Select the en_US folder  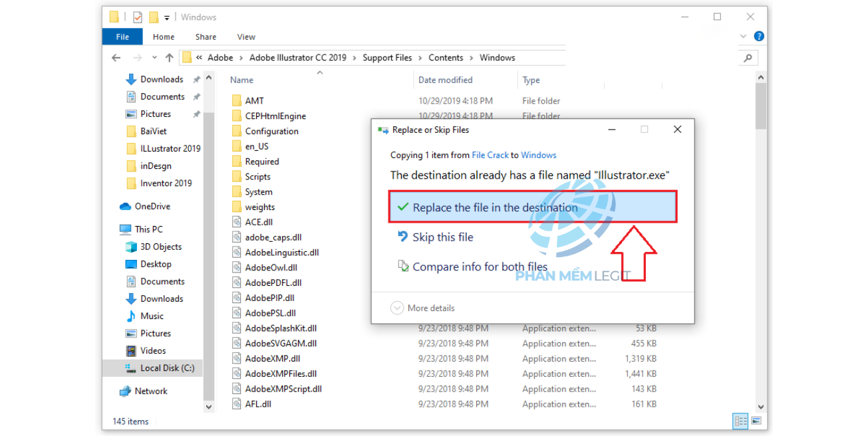click(x=257, y=146)
